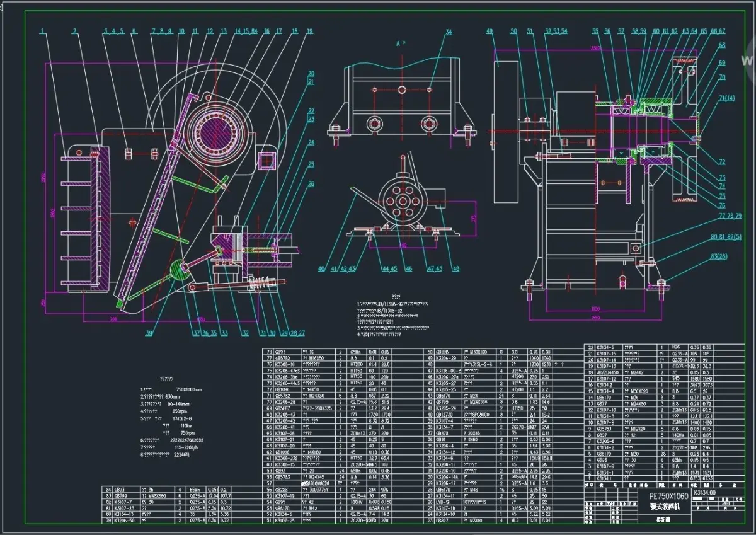Click the PE750X1060 title block text
Viewport: 756px width, 535px height.
669,496
